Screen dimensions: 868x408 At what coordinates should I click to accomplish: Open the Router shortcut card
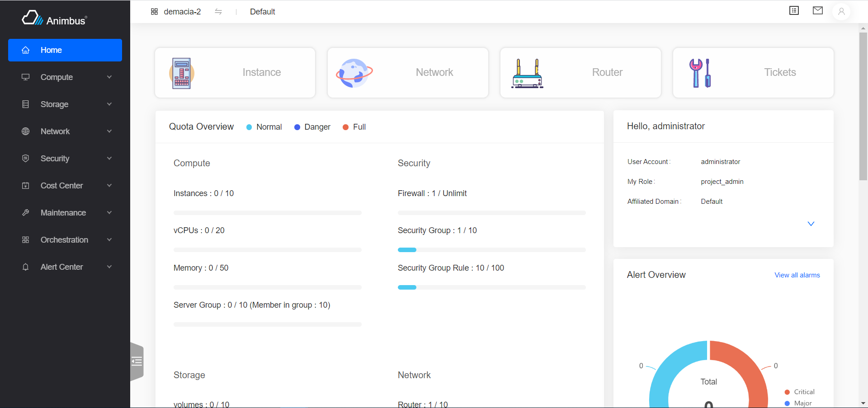pyautogui.click(x=580, y=73)
